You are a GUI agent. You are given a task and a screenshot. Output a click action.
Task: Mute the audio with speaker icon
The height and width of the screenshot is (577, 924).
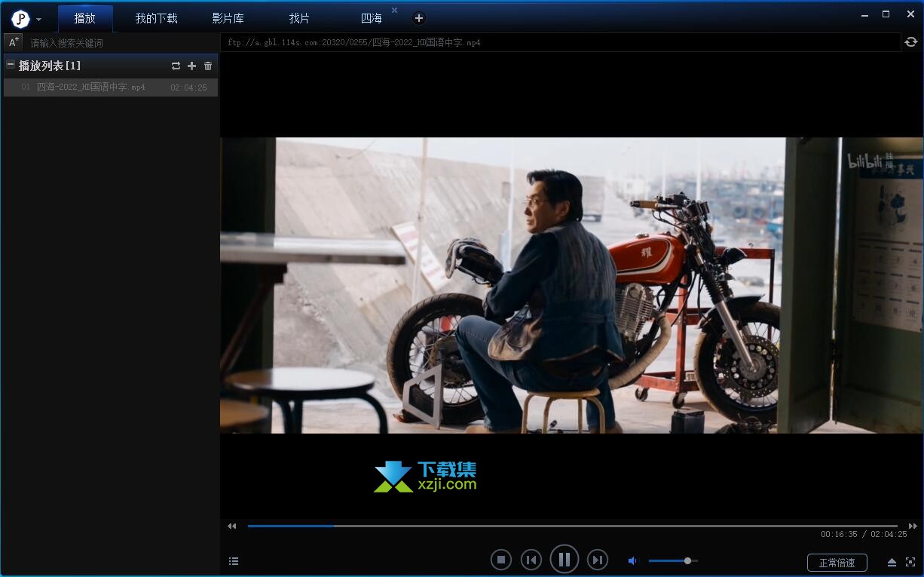(x=632, y=560)
